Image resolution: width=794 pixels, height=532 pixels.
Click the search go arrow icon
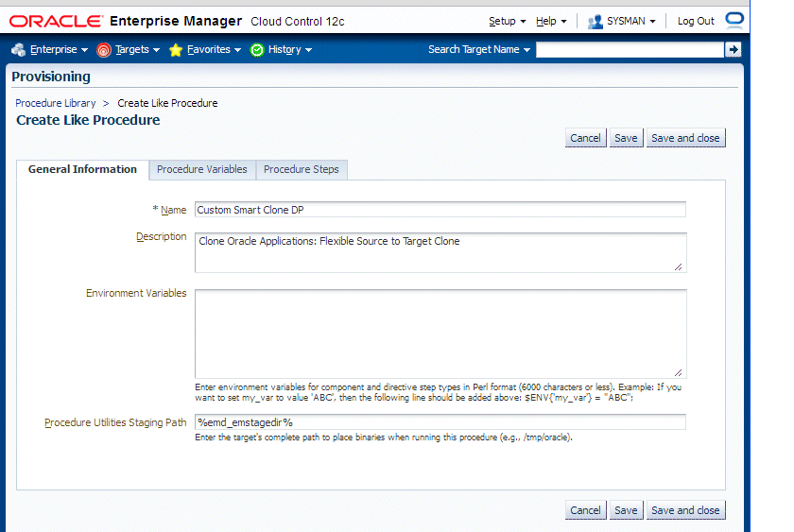click(x=733, y=49)
